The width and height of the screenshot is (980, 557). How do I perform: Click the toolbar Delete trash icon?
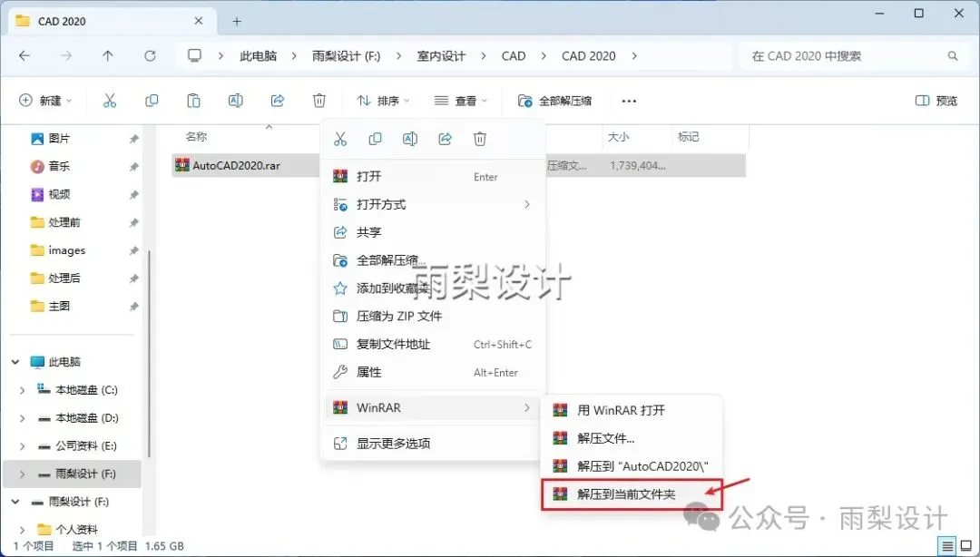click(319, 101)
